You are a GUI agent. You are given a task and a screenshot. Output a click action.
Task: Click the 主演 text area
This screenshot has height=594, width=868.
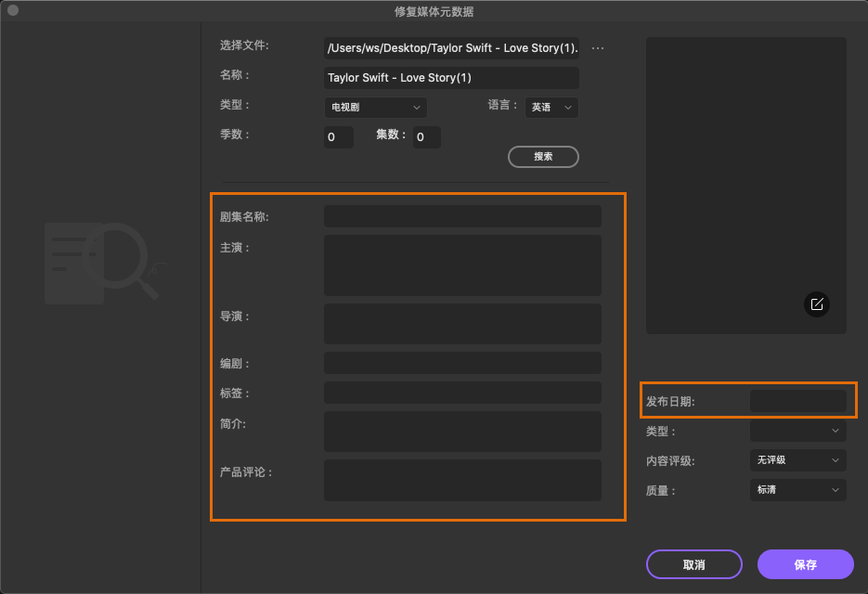[x=462, y=265]
